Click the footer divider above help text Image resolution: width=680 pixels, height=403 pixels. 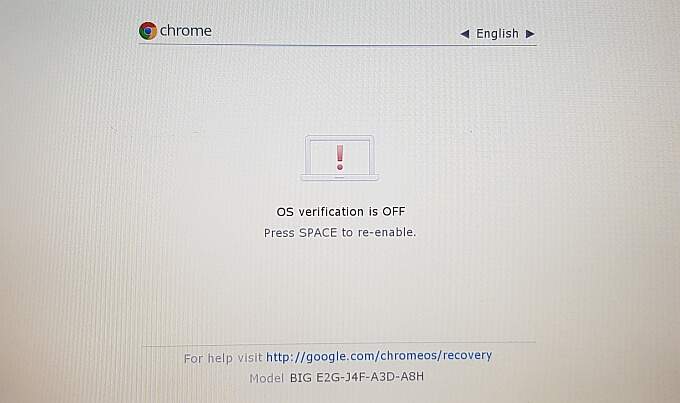click(339, 344)
